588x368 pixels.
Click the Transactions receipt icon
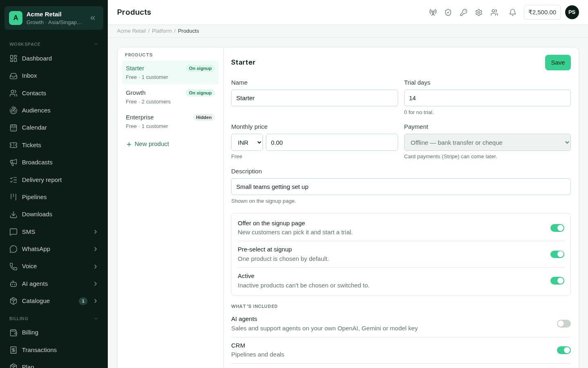point(13,350)
